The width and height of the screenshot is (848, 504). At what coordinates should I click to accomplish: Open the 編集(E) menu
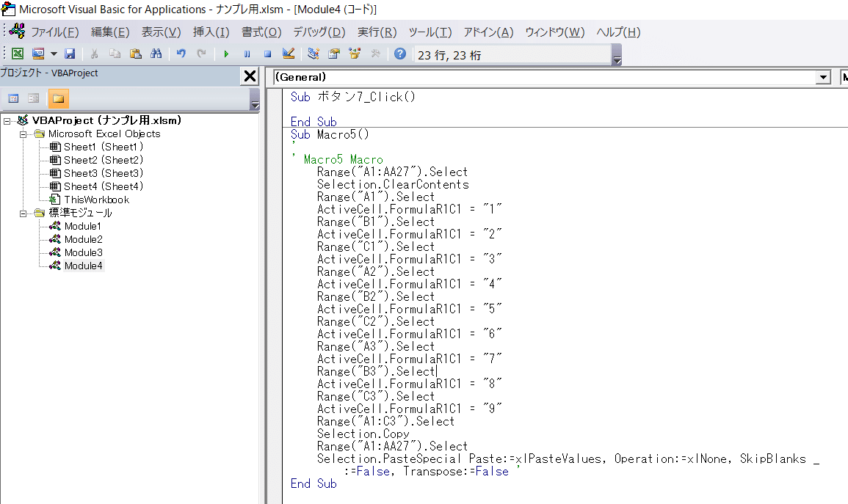click(x=110, y=32)
